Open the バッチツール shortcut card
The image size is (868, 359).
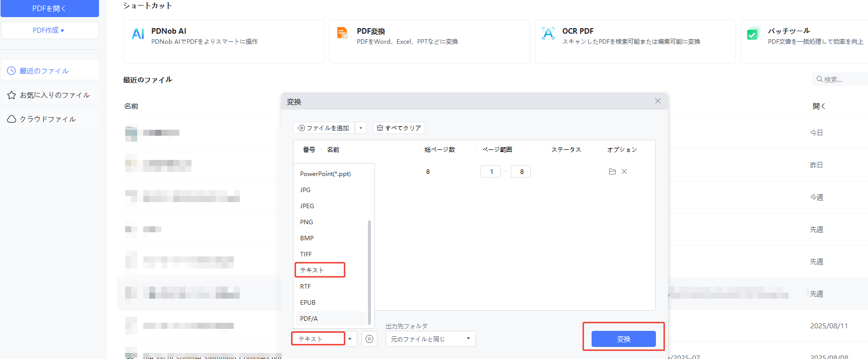click(x=804, y=41)
